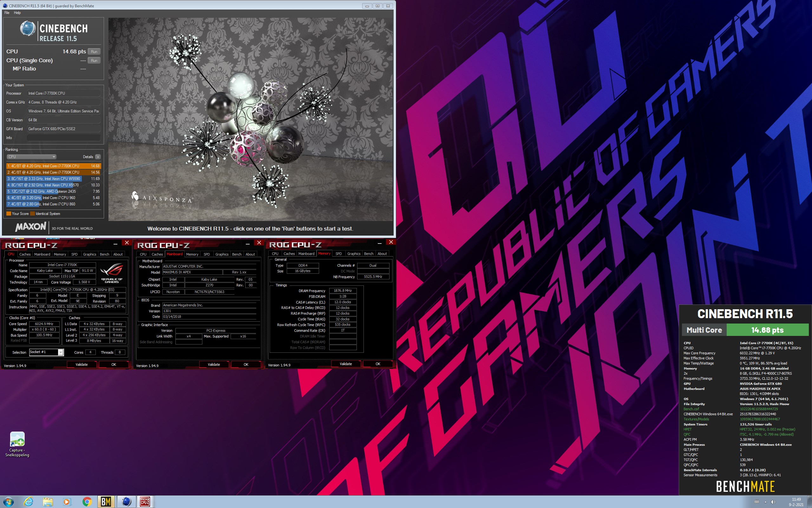
Task: Click Cinebench panel splitter handle
Action: tap(107, 125)
